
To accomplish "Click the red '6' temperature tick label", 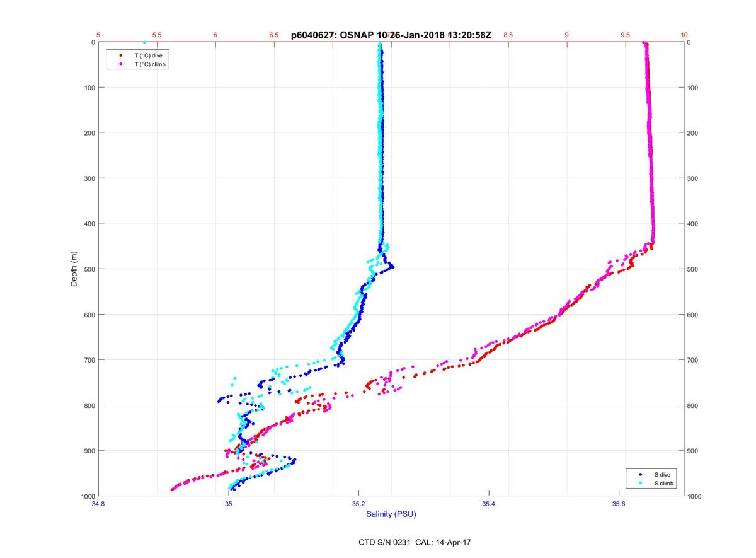I will click(x=215, y=35).
